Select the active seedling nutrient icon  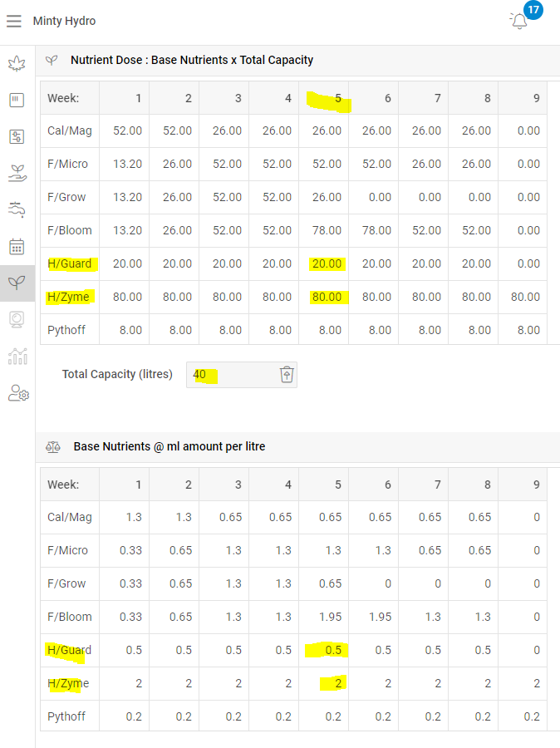click(17, 283)
